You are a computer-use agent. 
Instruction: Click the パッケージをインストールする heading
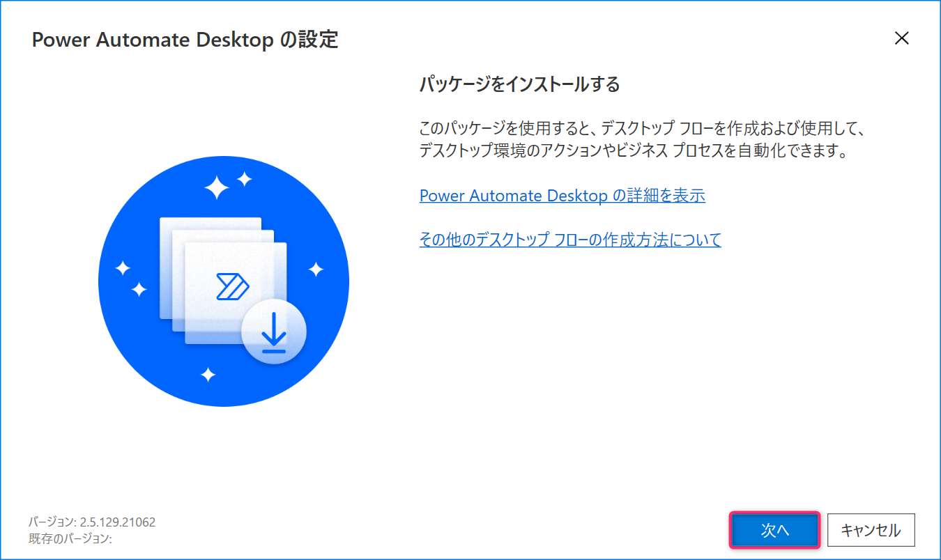click(519, 85)
